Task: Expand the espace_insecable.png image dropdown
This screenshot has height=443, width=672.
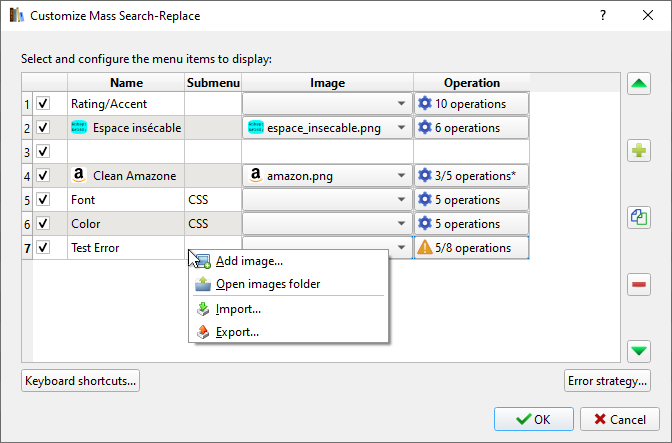Action: pyautogui.click(x=400, y=127)
